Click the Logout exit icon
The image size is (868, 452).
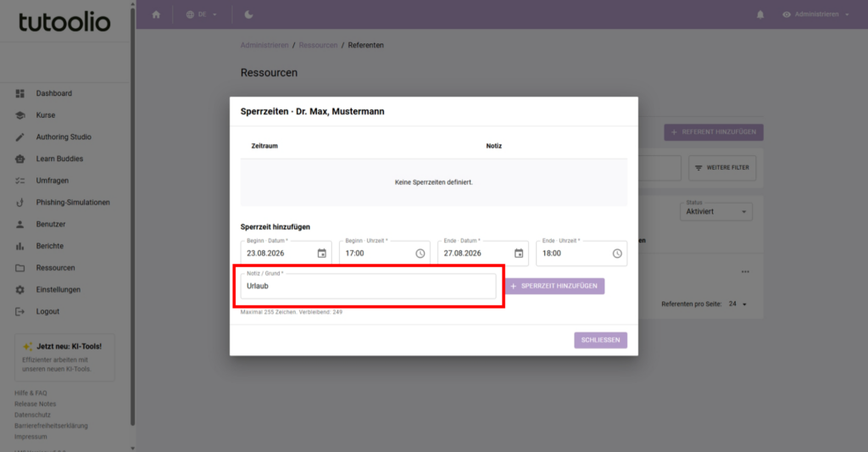(x=20, y=311)
